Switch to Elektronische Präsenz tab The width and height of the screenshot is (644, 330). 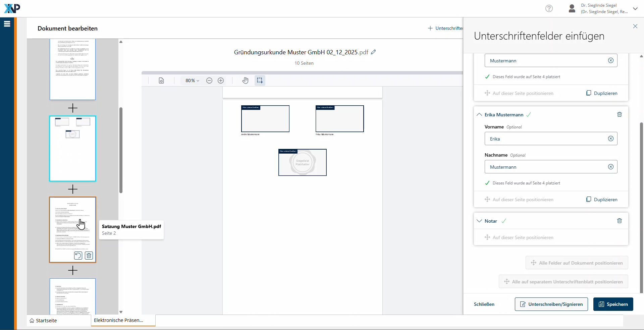click(118, 320)
